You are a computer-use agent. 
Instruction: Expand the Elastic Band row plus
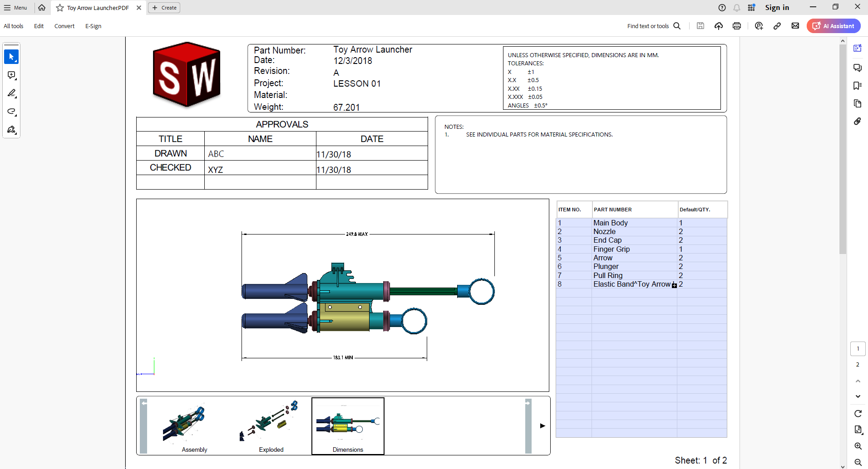[674, 285]
